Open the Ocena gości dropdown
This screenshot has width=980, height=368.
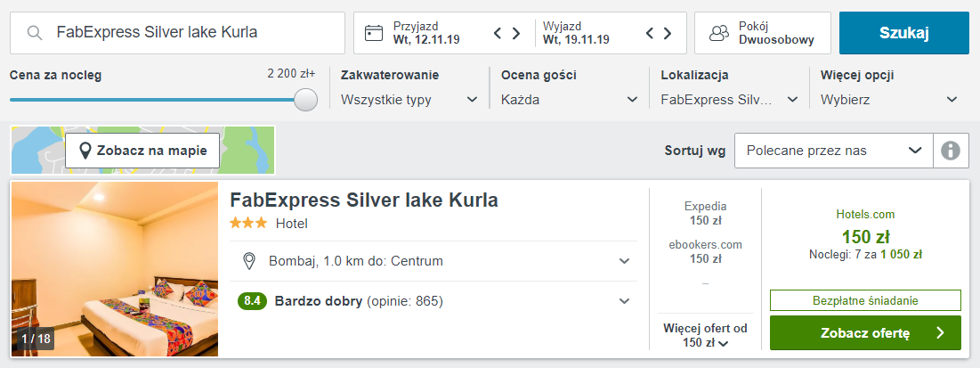[x=570, y=100]
